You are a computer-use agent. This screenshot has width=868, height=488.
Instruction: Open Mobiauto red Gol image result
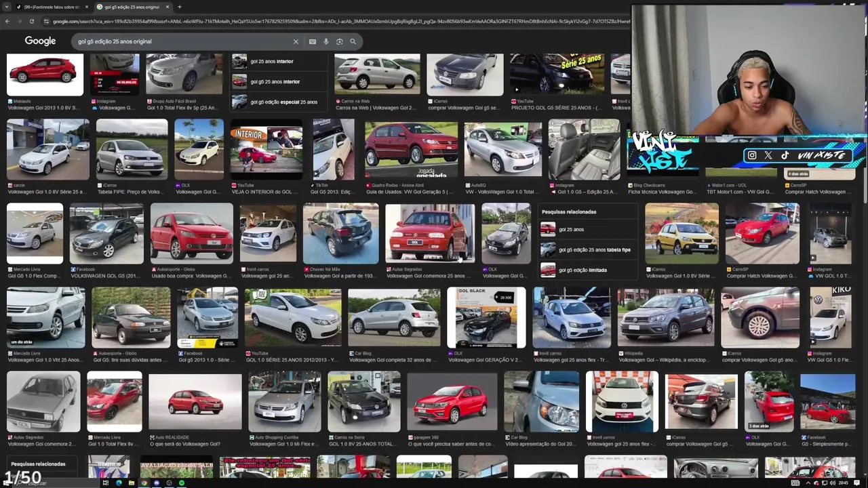coord(45,75)
